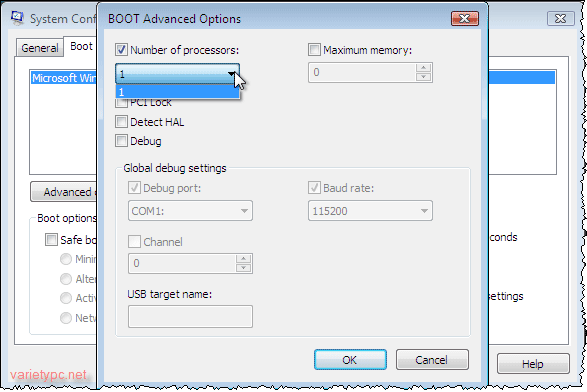
Task: Enable the Debug checkbox
Action: [x=121, y=141]
